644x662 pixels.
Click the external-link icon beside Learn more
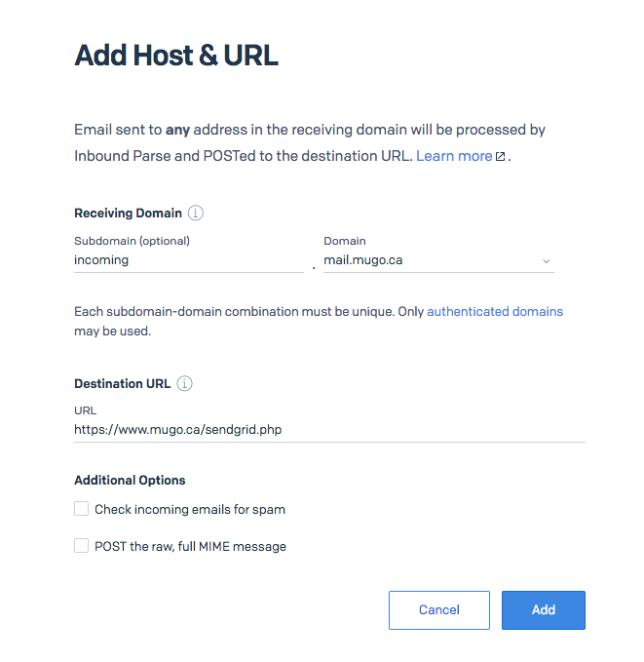coord(500,157)
